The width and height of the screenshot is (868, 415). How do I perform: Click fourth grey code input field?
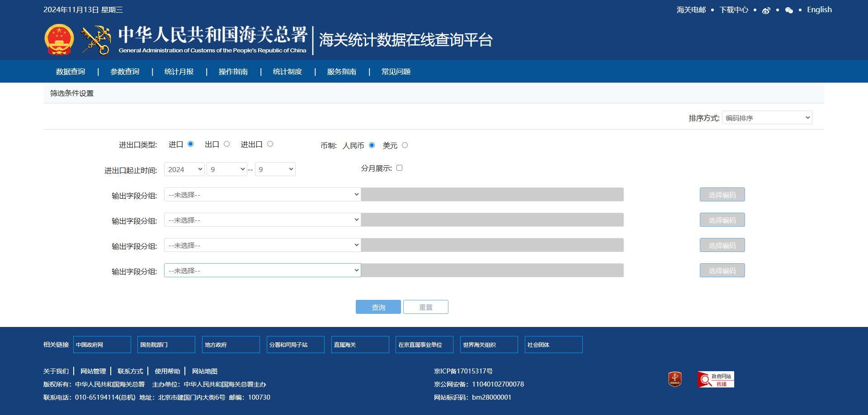pos(492,270)
